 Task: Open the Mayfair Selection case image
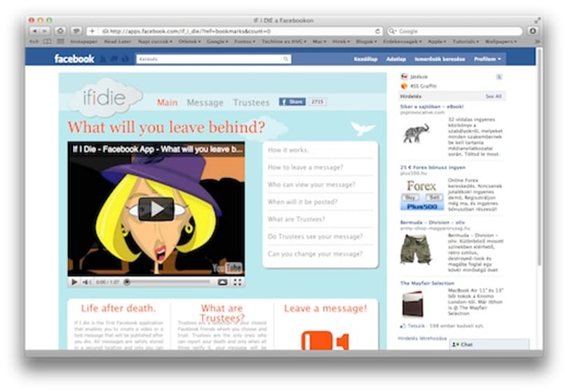point(412,304)
